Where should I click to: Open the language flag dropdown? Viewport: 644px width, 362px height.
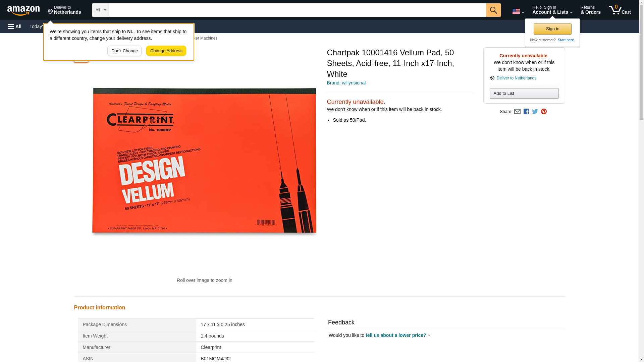(x=518, y=11)
